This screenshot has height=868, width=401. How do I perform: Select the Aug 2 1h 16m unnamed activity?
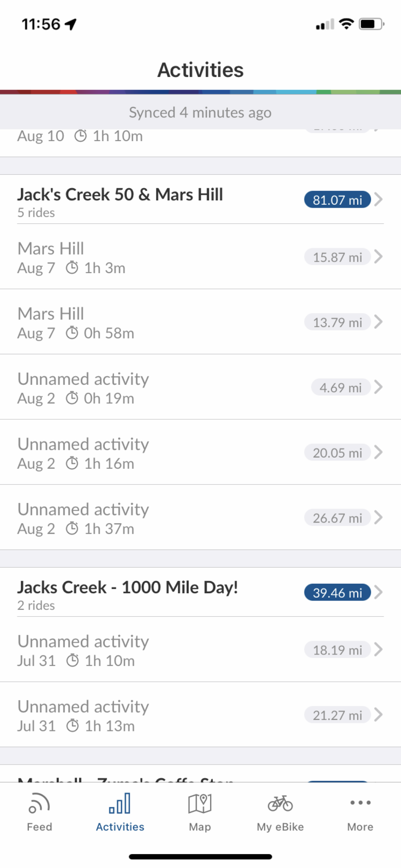(x=145, y=453)
